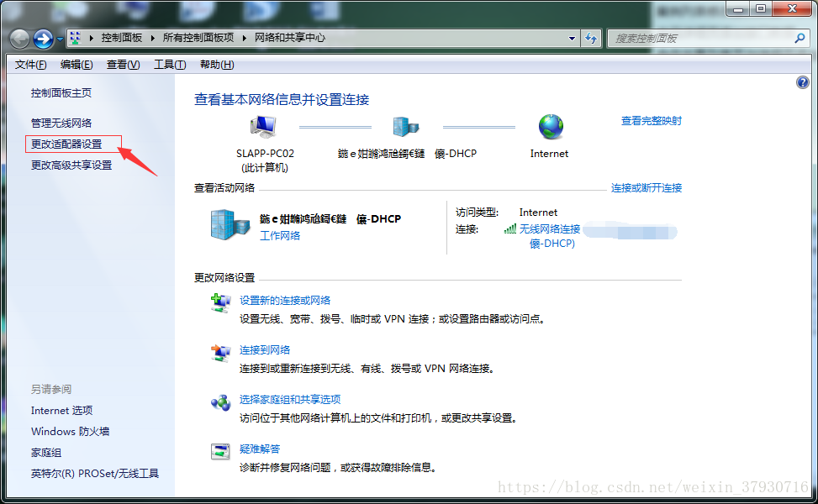Click 查看完整映射 link
The height and width of the screenshot is (504, 818).
pos(651,121)
